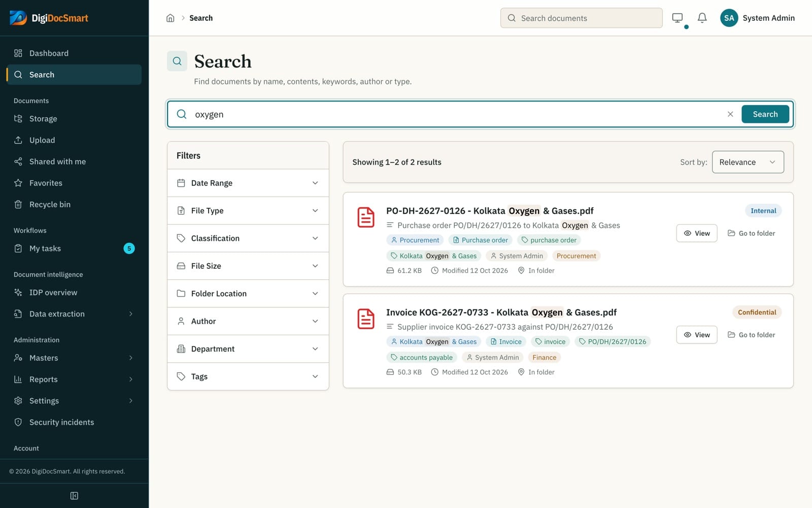Expand Reports submenu
Image resolution: width=812 pixels, height=508 pixels.
pyautogui.click(x=74, y=379)
